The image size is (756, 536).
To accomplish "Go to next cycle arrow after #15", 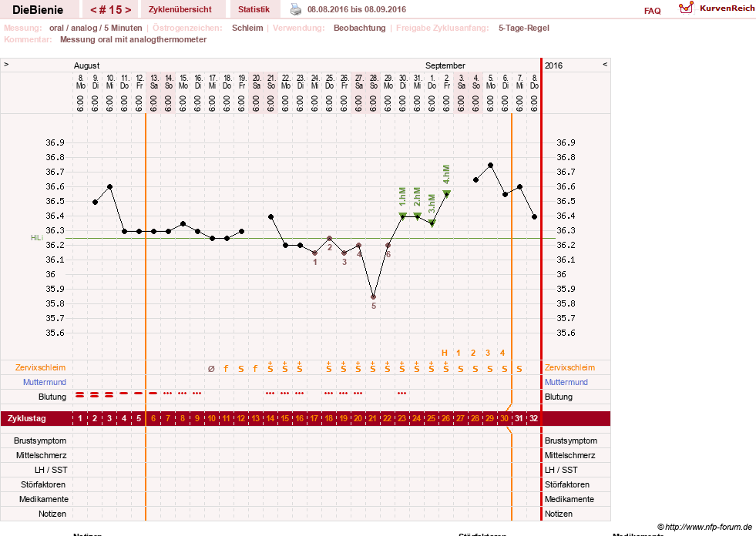I will [x=128, y=10].
